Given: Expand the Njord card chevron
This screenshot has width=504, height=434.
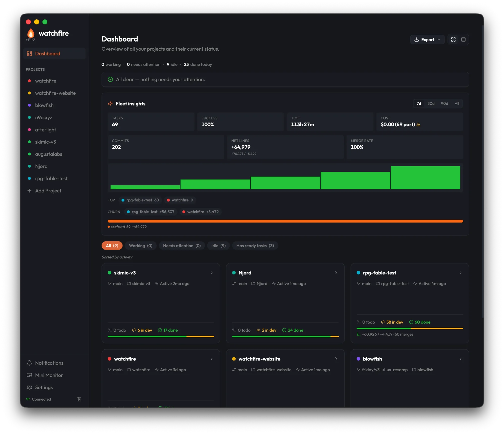Looking at the screenshot, I should (336, 273).
